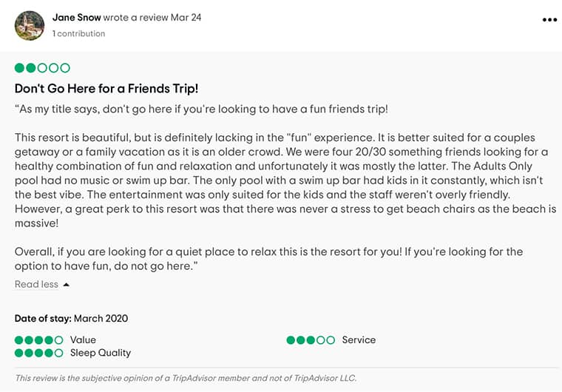The width and height of the screenshot is (562, 392).
Task: Click the '1 contribution' text
Action: click(79, 33)
